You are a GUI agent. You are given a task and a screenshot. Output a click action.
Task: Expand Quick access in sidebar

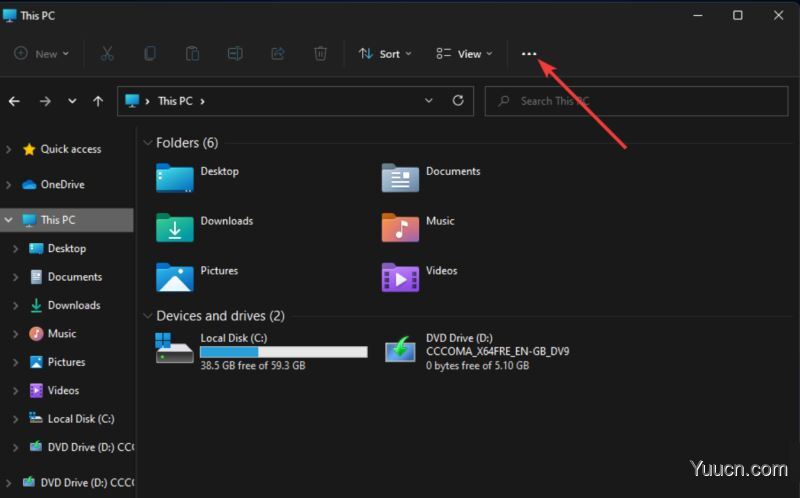click(x=9, y=150)
